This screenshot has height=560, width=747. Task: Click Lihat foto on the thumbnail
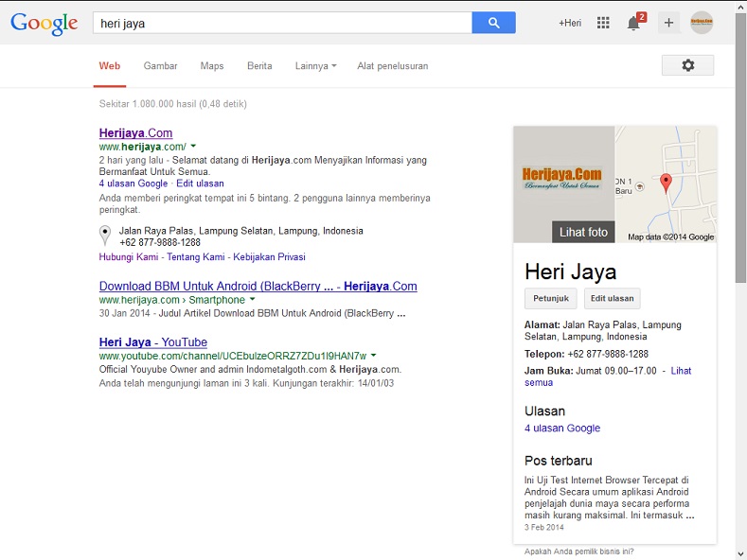[583, 232]
